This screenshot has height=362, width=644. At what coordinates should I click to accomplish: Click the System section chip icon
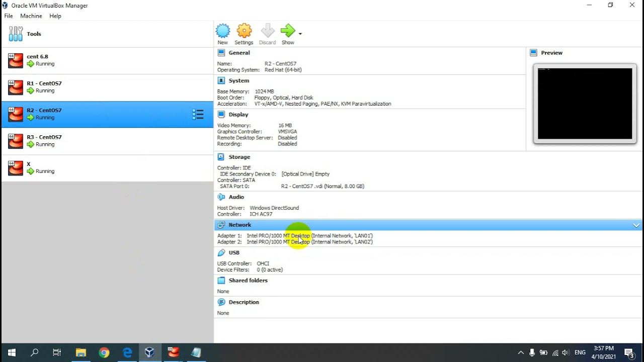pyautogui.click(x=221, y=80)
